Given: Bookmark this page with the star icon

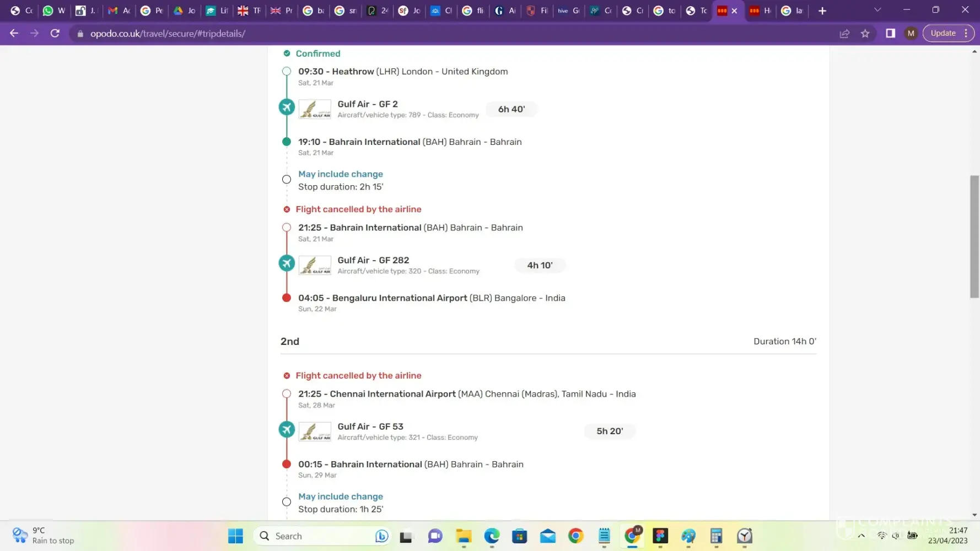Looking at the screenshot, I should [865, 34].
